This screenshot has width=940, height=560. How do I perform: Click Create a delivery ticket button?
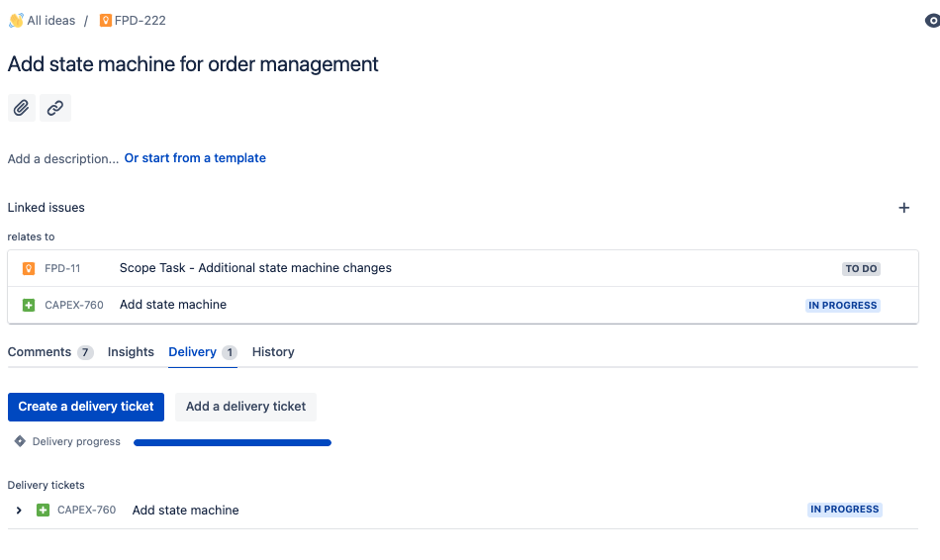pos(86,407)
